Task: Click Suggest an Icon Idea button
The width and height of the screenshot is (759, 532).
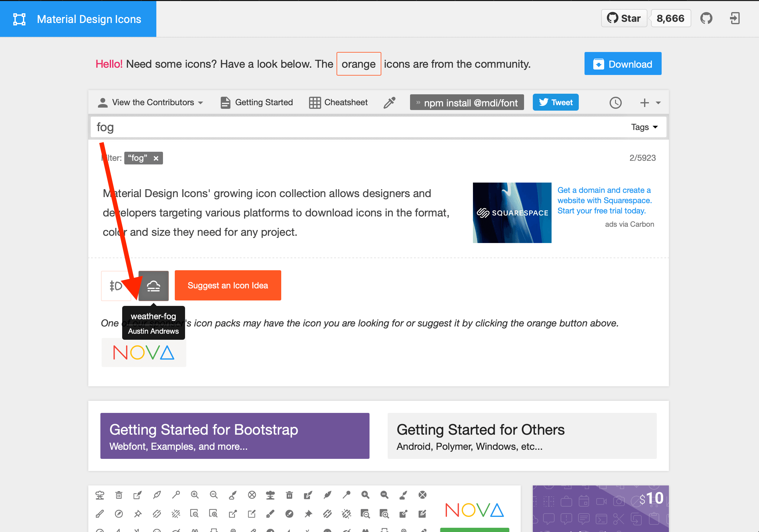Action: tap(228, 285)
